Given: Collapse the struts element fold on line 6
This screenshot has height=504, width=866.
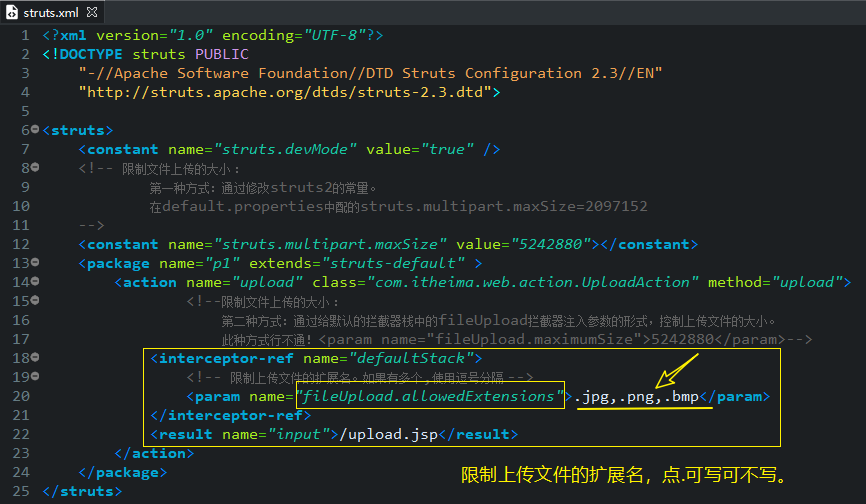Looking at the screenshot, I should click(35, 129).
